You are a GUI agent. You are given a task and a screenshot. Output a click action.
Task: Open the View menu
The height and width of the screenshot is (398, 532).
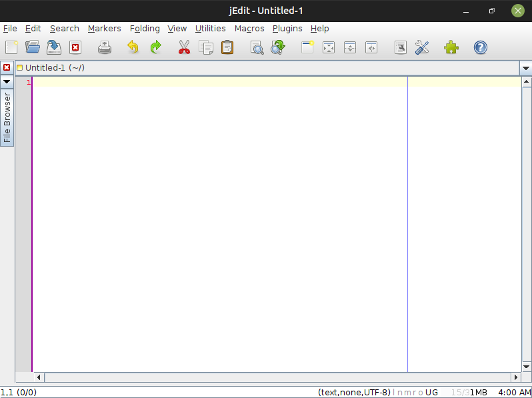pyautogui.click(x=177, y=29)
